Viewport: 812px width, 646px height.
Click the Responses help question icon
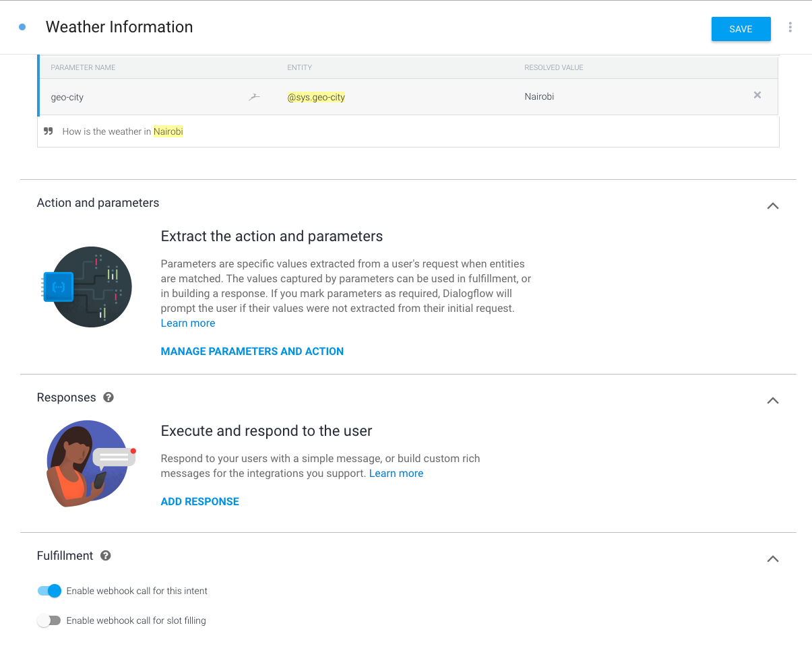[x=108, y=397]
